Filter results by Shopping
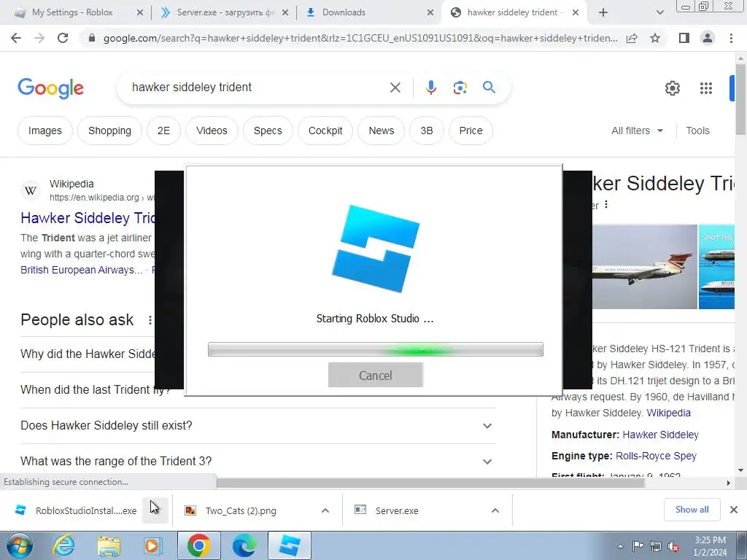747x560 pixels. (x=109, y=131)
